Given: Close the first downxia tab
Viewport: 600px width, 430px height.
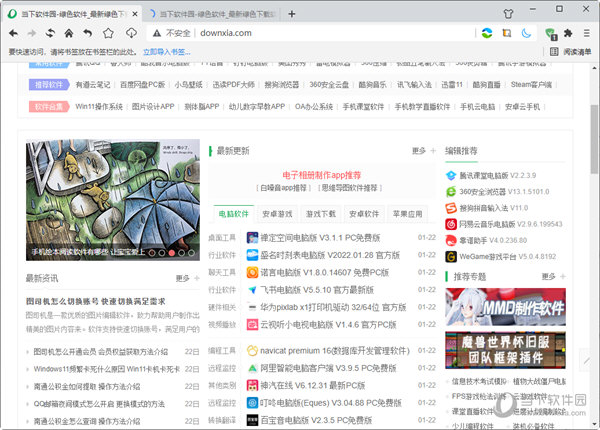Looking at the screenshot, I should 135,14.
